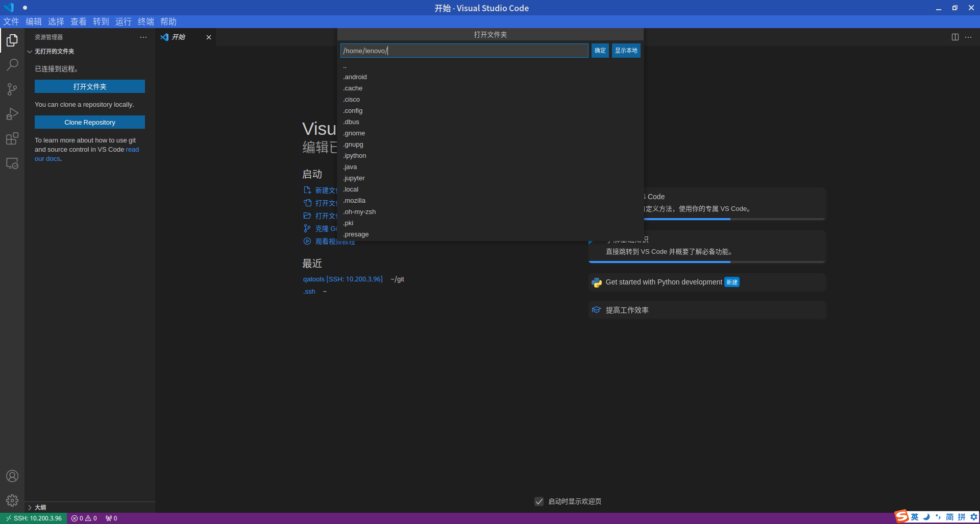Screen dimensions: 980x524
Task: Click the explorer panel more actions ellipsis
Action: (x=143, y=37)
